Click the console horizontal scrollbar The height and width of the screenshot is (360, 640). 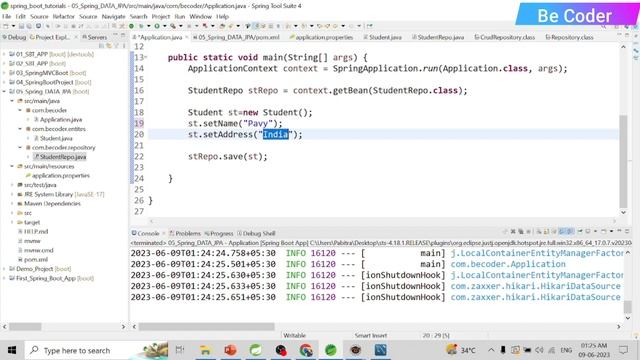(207, 327)
